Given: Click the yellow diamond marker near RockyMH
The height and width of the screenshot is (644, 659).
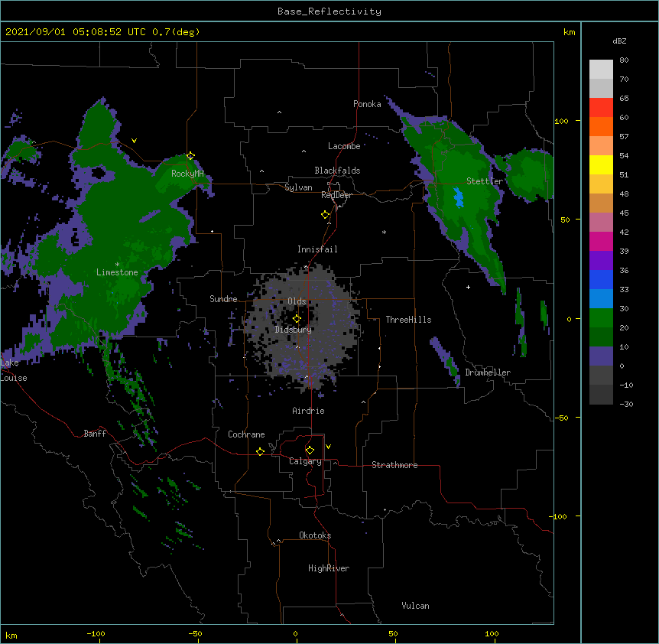Looking at the screenshot, I should (190, 156).
